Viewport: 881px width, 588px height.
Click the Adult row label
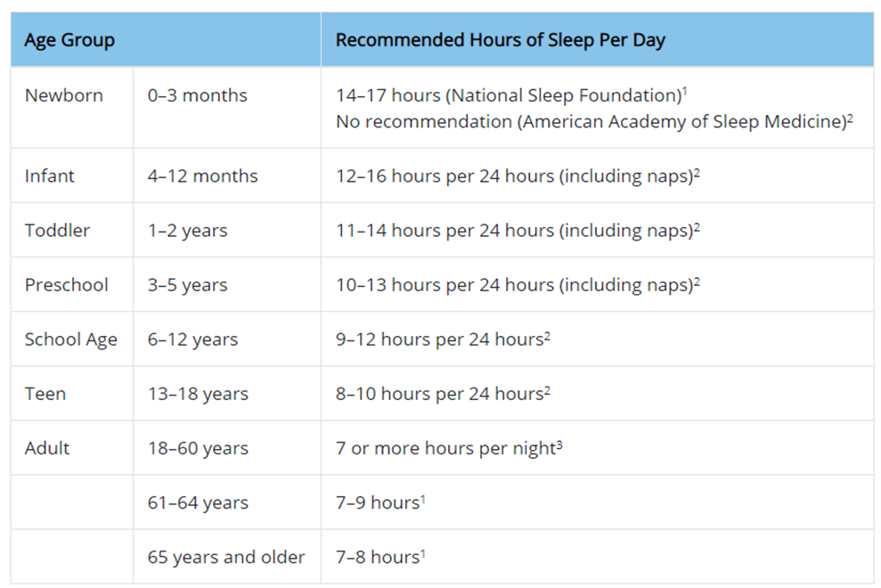click(x=49, y=448)
